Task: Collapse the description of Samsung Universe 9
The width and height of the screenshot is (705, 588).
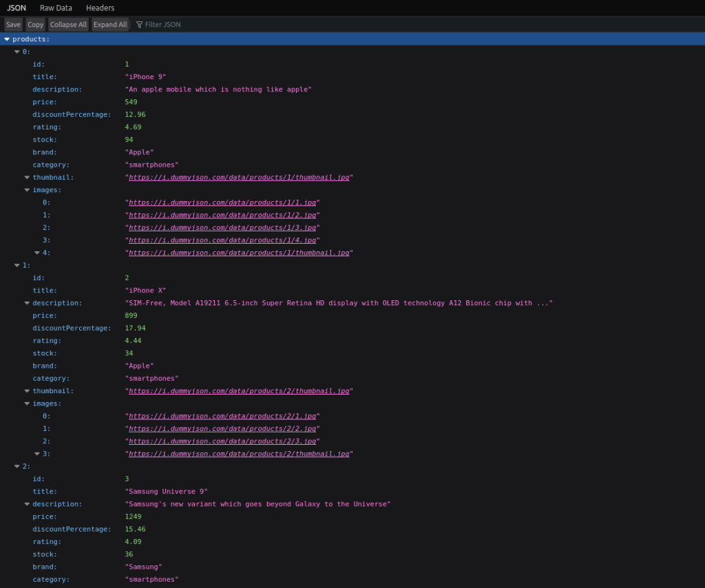Action: (x=26, y=504)
